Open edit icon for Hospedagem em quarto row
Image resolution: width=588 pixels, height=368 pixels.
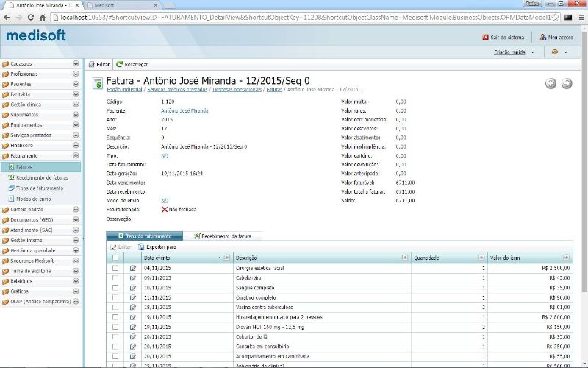(133, 317)
